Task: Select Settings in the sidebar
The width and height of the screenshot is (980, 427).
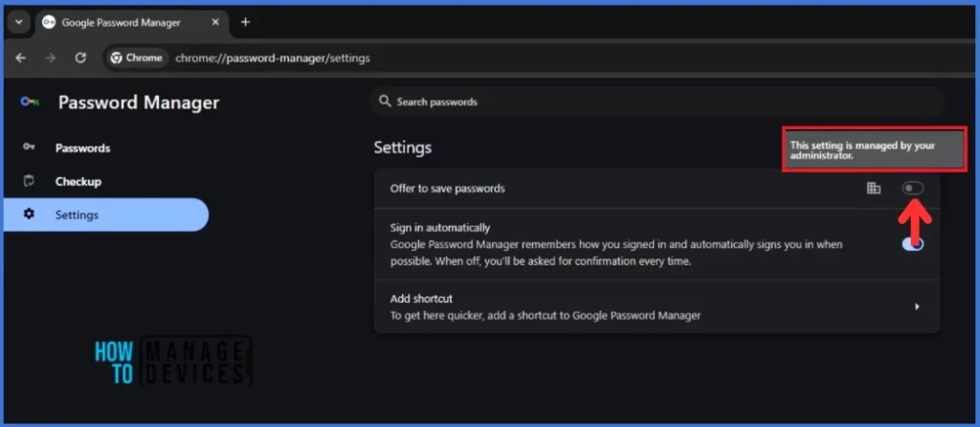Action: (106, 214)
